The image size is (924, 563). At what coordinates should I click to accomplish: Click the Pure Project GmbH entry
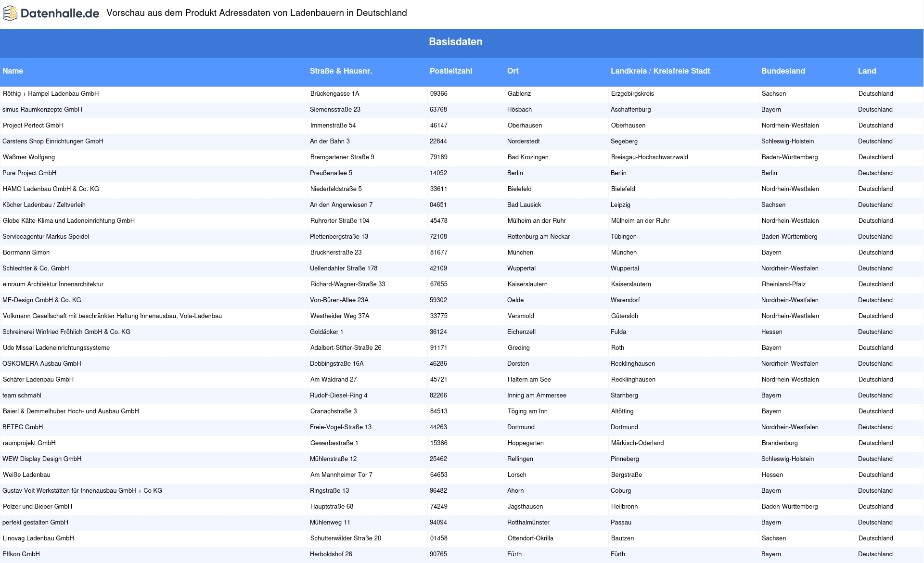coord(29,173)
